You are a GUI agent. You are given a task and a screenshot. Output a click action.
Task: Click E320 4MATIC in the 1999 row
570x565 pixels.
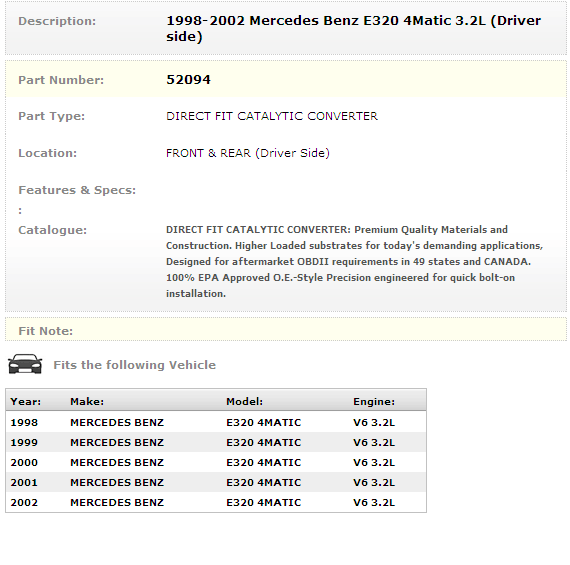click(x=264, y=442)
